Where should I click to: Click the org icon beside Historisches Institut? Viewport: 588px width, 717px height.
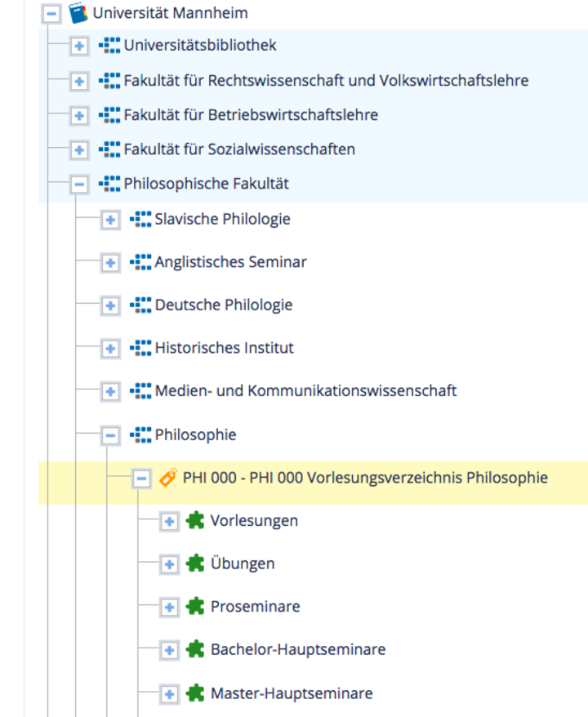(140, 348)
